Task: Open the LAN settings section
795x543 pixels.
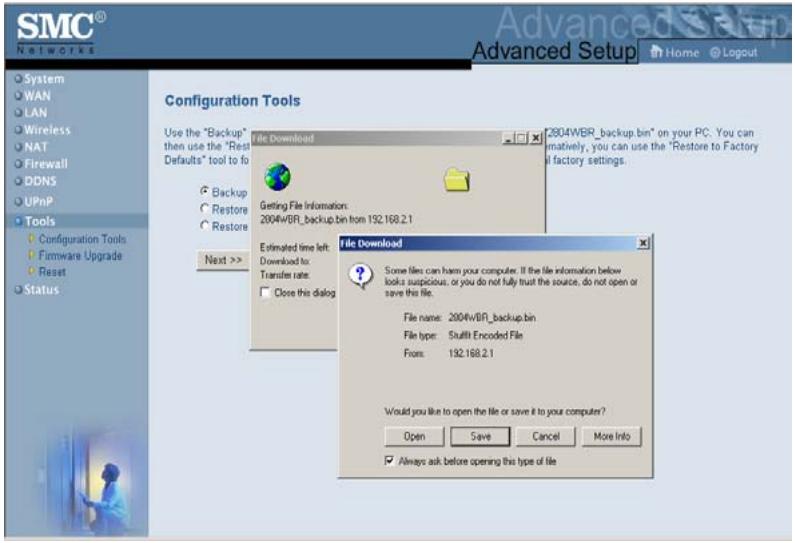Action: (35, 113)
